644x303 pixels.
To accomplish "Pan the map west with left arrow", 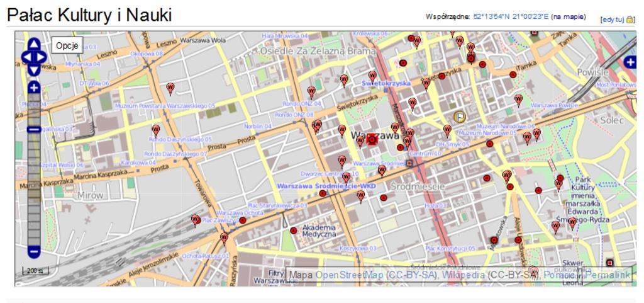I will pyautogui.click(x=27, y=57).
